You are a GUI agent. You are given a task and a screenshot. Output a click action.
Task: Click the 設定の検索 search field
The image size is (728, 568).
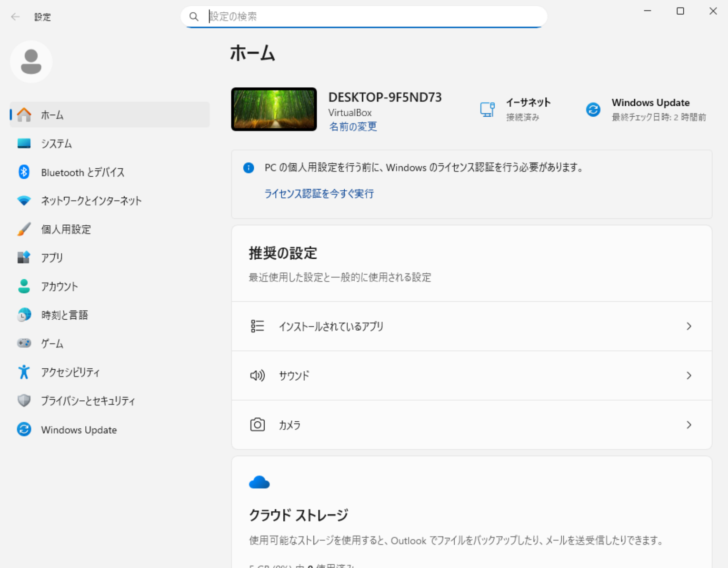tap(371, 17)
